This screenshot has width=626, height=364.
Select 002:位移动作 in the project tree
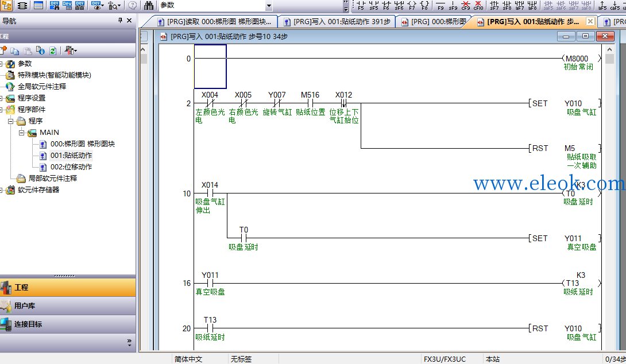pyautogui.click(x=71, y=167)
